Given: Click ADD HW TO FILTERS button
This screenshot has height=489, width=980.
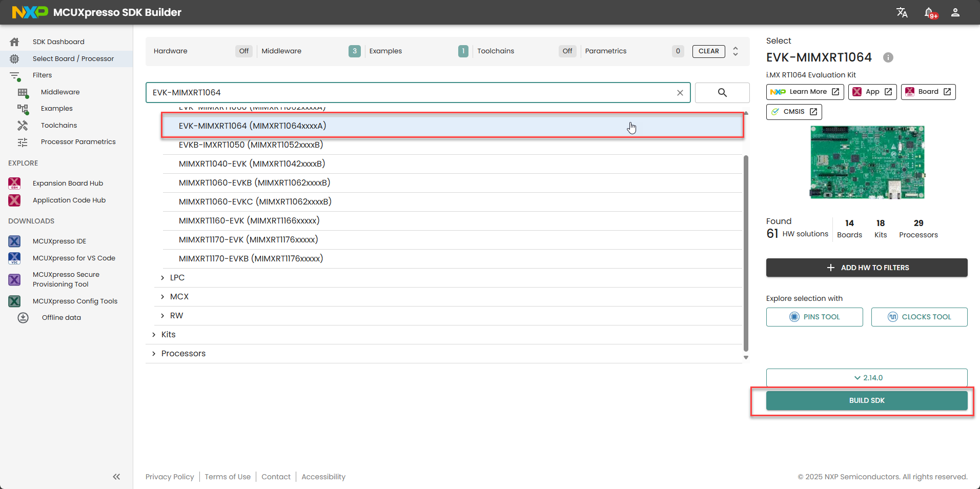Looking at the screenshot, I should (x=867, y=268).
